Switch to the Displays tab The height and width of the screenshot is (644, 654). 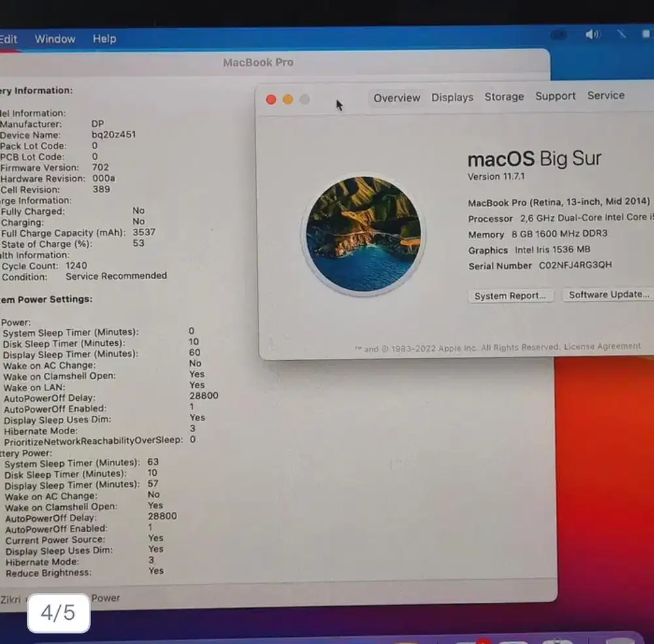coord(452,97)
